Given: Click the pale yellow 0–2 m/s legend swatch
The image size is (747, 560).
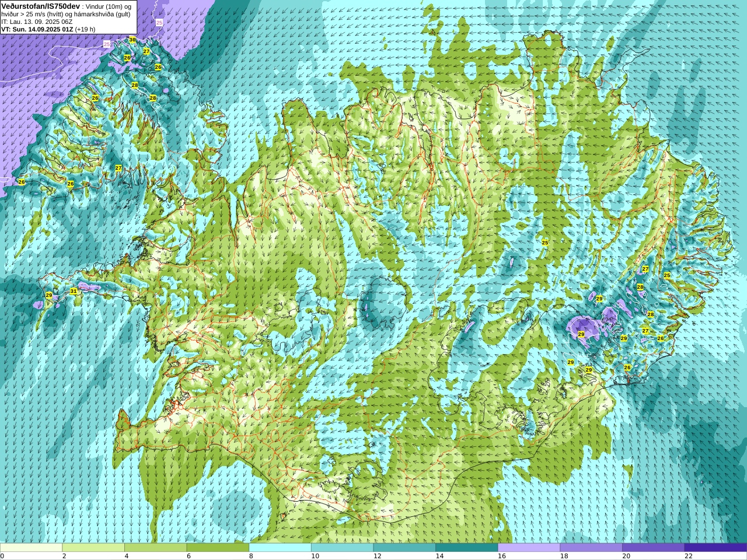Looking at the screenshot, I should click(x=31, y=547).
